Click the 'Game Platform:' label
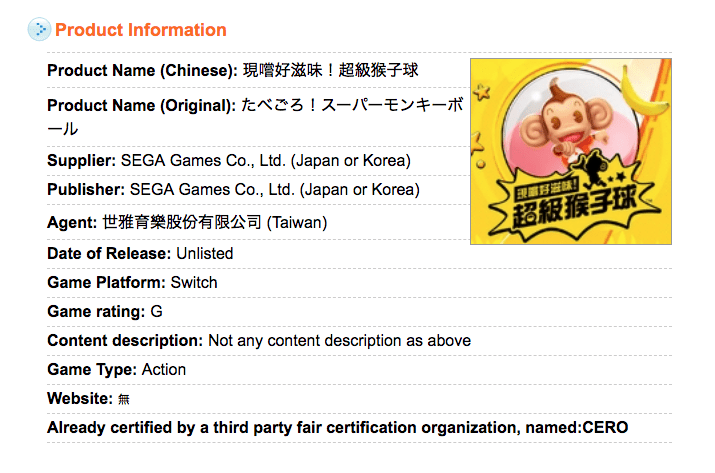The height and width of the screenshot is (473, 715). coord(106,282)
